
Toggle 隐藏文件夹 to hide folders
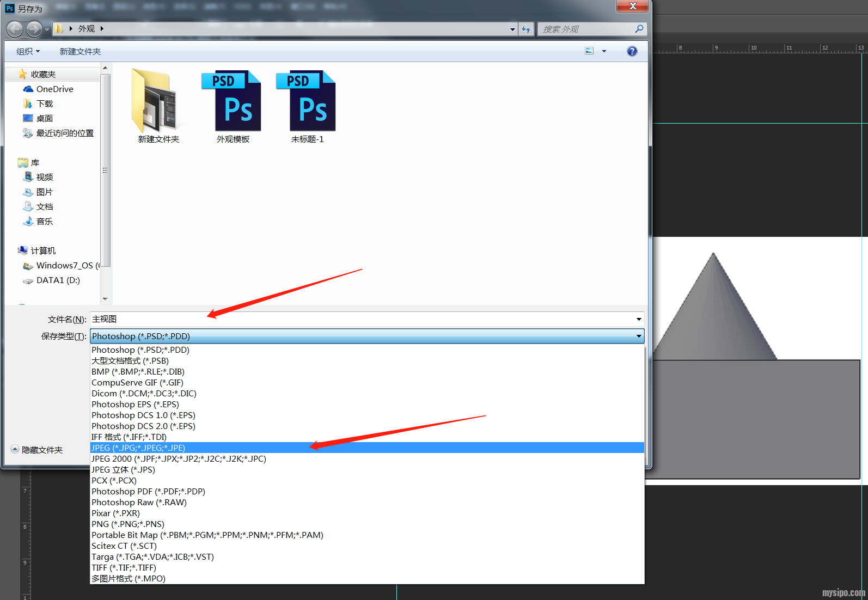pos(37,450)
